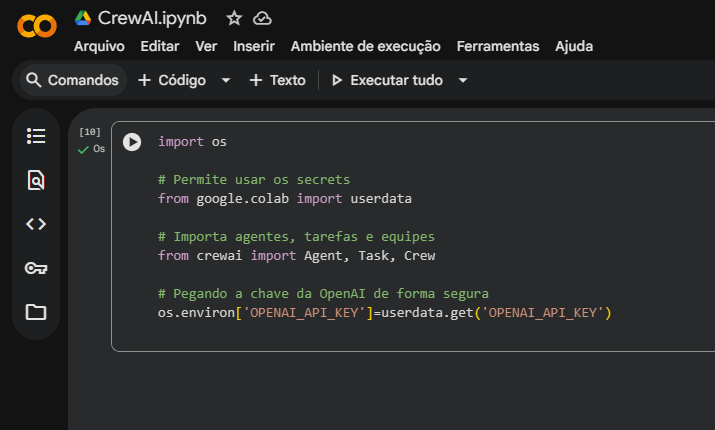The width and height of the screenshot is (715, 430).
Task: Open the secrets key sidebar panel
Action: (36, 268)
